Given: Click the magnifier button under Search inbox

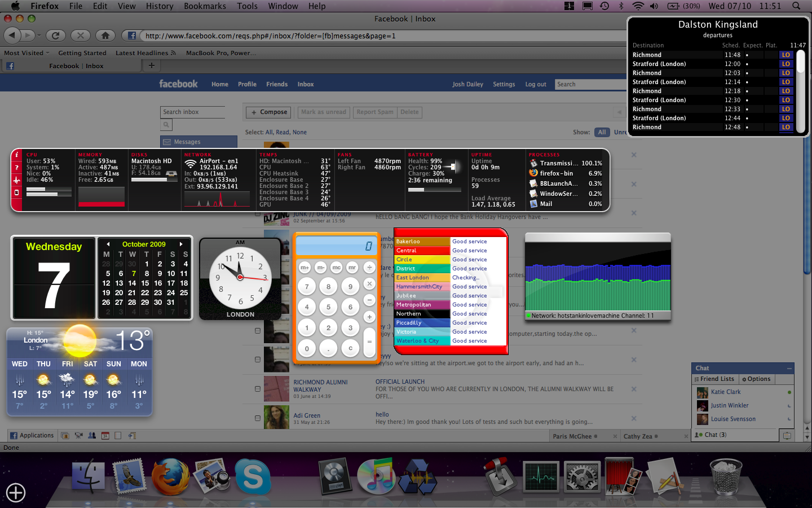Looking at the screenshot, I should coord(166,125).
